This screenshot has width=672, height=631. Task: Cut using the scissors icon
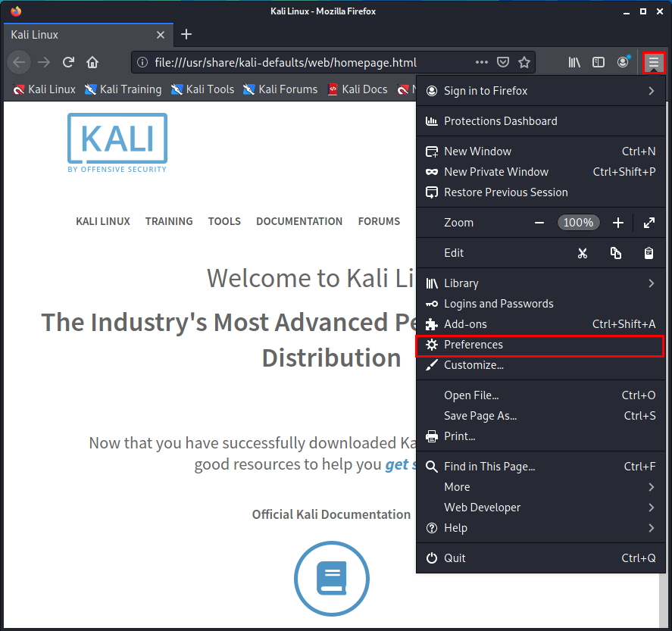[582, 253]
